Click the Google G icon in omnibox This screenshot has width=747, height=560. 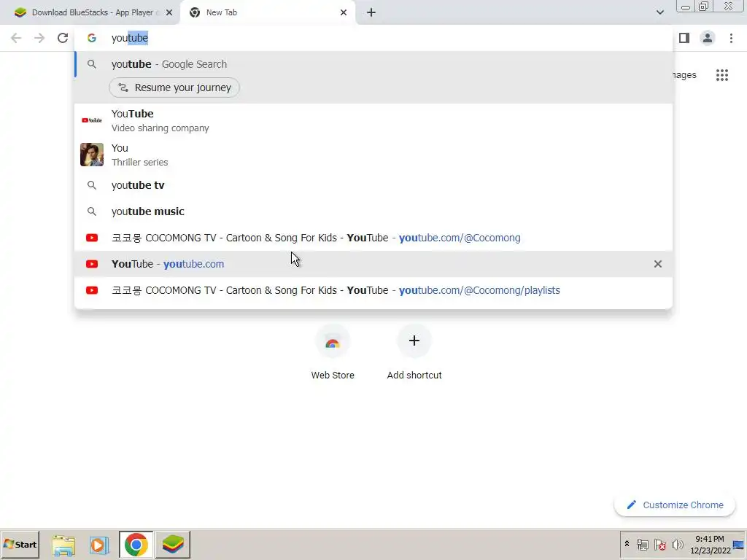tap(92, 38)
